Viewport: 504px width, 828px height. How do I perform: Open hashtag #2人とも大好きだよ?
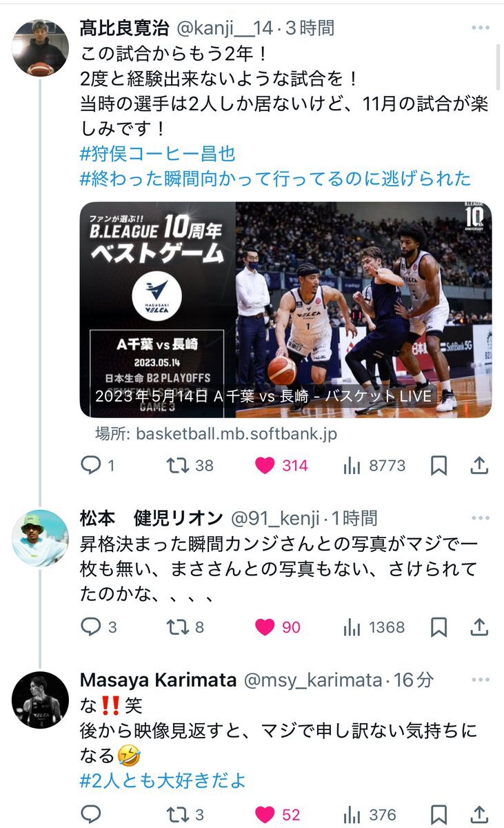[x=163, y=781]
